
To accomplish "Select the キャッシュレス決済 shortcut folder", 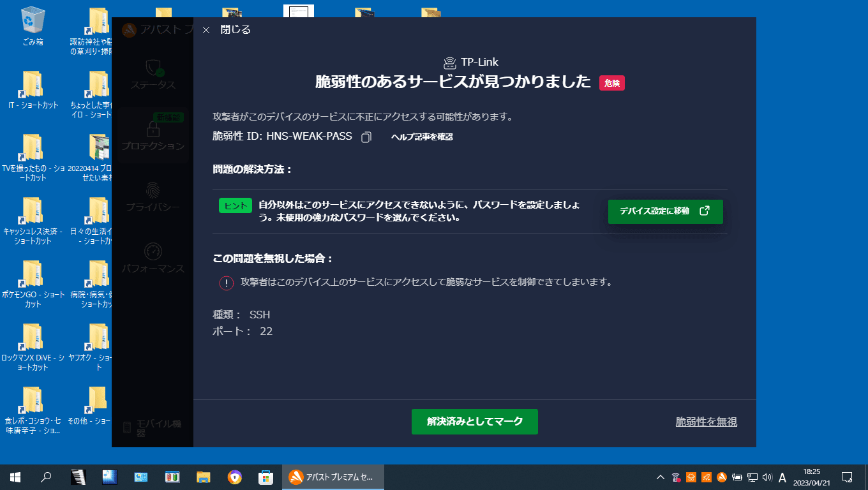I will tap(33, 221).
